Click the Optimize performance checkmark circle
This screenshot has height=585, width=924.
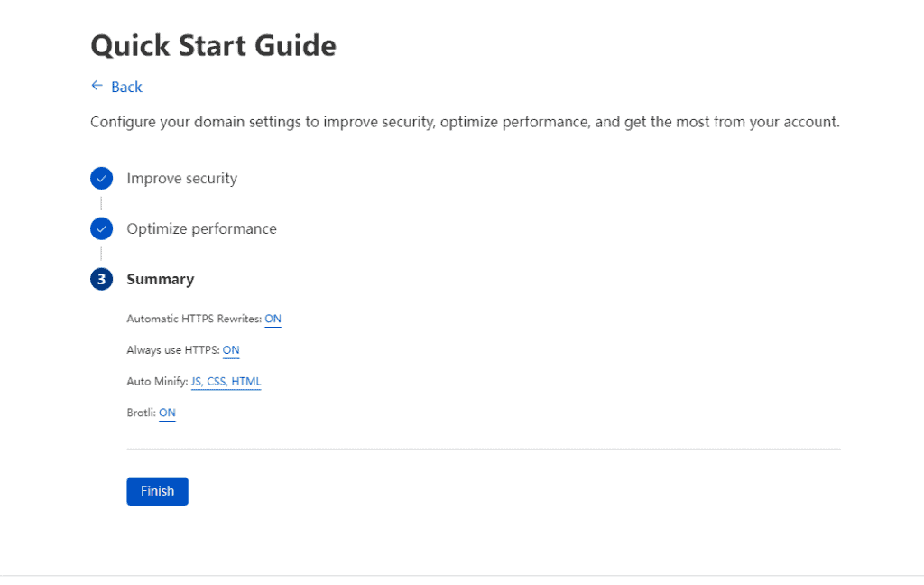[x=101, y=228]
